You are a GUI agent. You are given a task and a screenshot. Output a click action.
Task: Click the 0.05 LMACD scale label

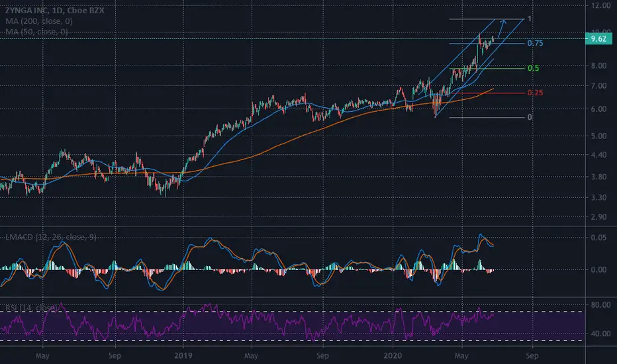coord(598,238)
